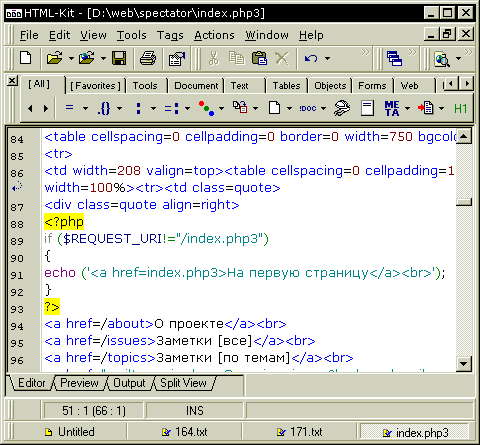This screenshot has height=445, width=480.
Task: Switch to the 164.txt document
Action: pyautogui.click(x=185, y=432)
